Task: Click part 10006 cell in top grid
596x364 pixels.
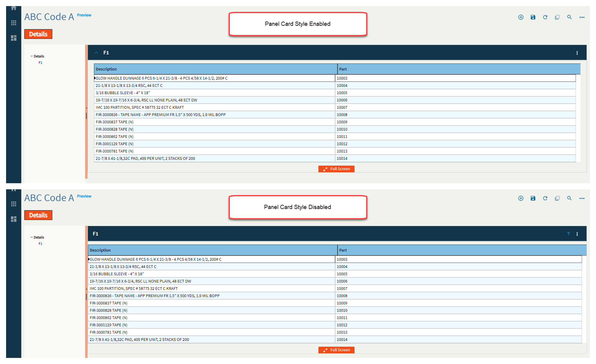Action: pos(456,100)
